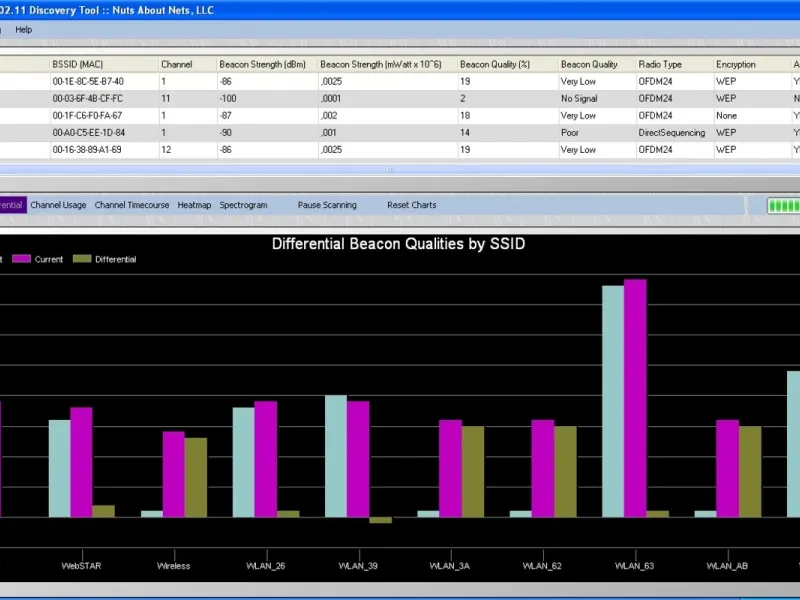This screenshot has height=600, width=800.
Task: Sort by Channel column header
Action: [x=188, y=64]
